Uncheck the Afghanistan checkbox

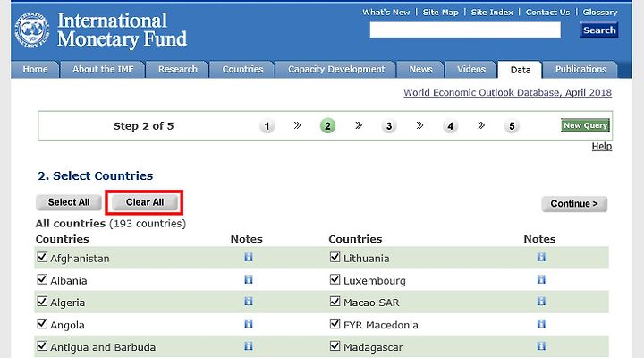(42, 257)
